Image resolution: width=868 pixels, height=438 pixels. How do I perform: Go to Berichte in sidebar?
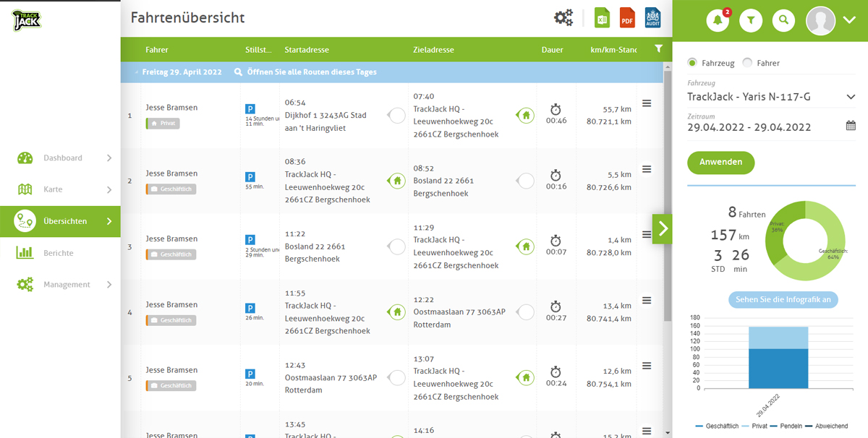pyautogui.click(x=59, y=253)
